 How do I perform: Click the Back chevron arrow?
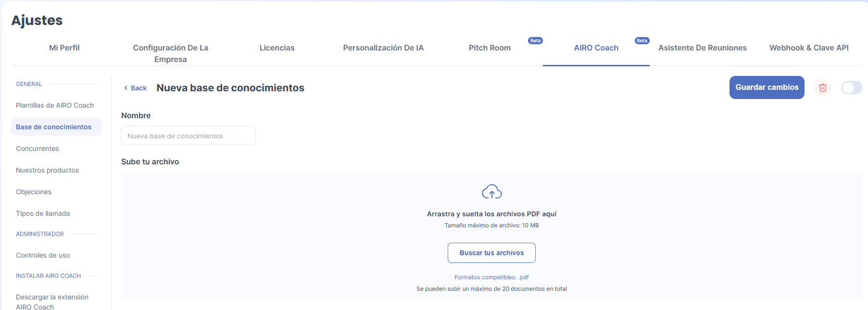(x=126, y=88)
